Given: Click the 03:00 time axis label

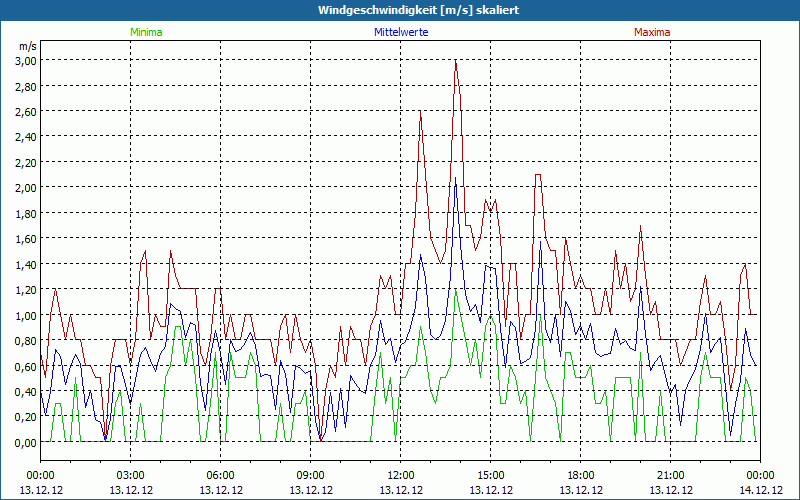Looking at the screenshot, I should coord(131,476).
